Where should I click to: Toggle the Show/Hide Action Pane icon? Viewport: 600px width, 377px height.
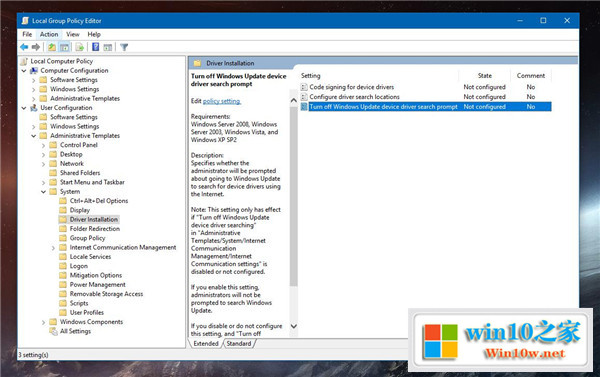[108, 47]
